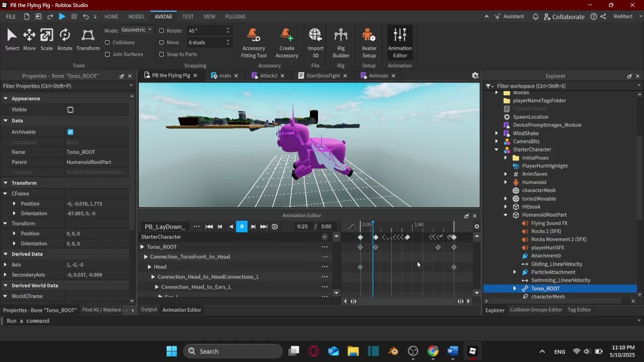Add a track with the plus icon on the StarterCharacter row

(x=325, y=237)
